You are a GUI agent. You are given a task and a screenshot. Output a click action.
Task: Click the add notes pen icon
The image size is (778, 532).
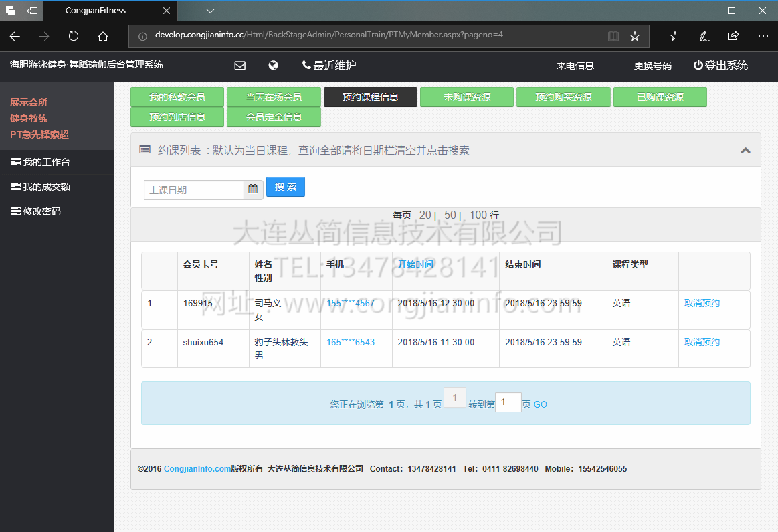coord(704,36)
